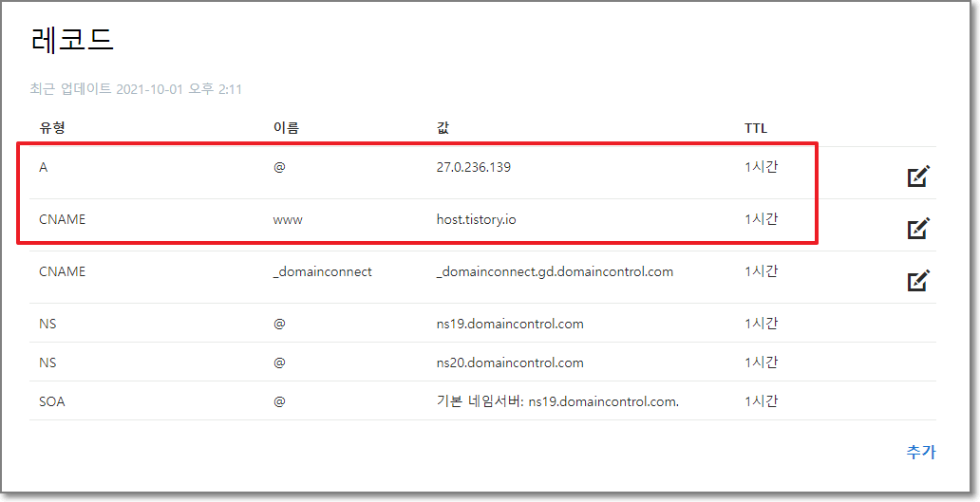Click the TTL column header

tap(756, 129)
